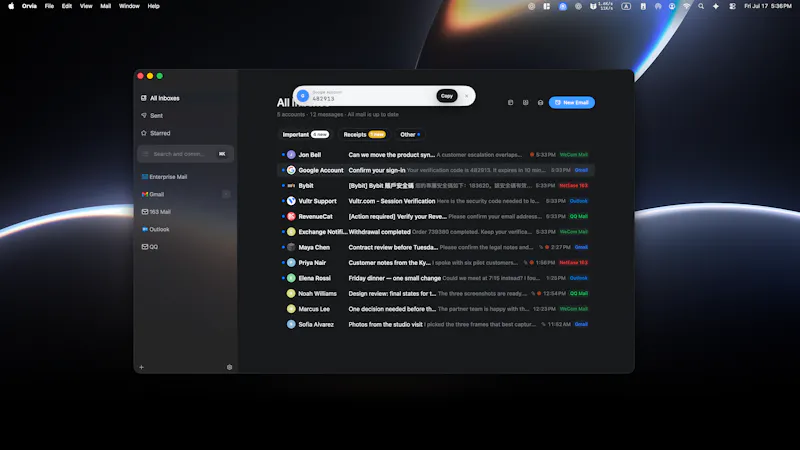Screen dimensions: 800x450
Task: Copy the 482913 verification code
Action: [446, 96]
